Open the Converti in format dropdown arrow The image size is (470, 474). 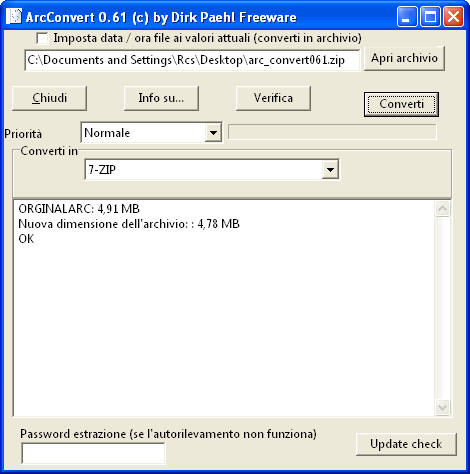click(330, 170)
